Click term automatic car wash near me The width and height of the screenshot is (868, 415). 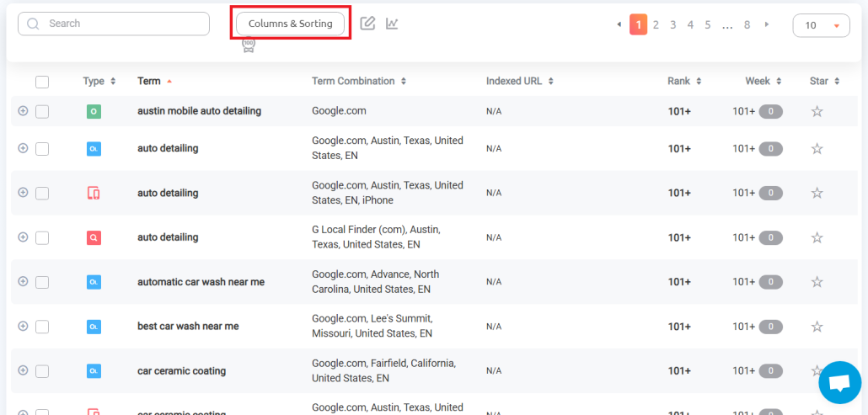tap(201, 282)
